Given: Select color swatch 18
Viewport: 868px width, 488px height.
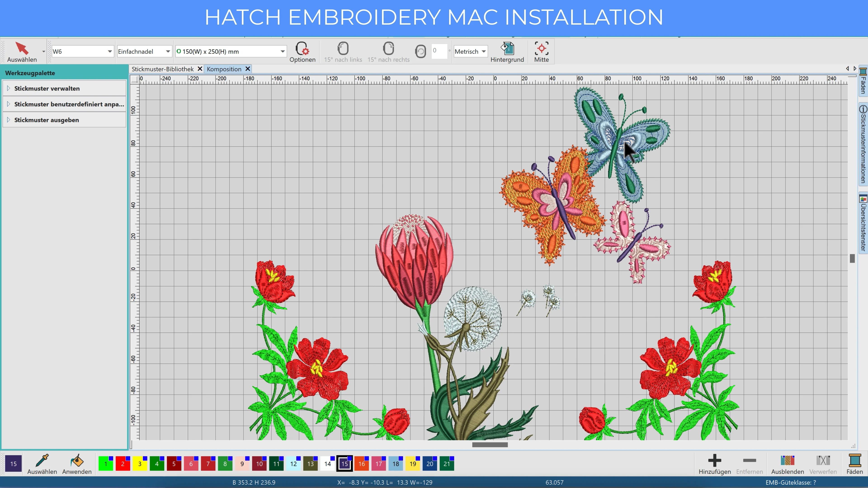Looking at the screenshot, I should pos(396,464).
